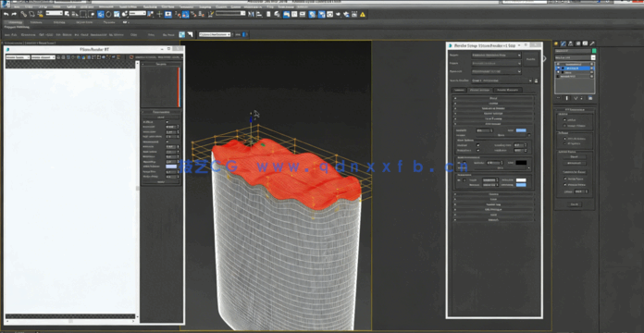644x333 pixels.
Task: Open the Motion tab in command panel
Action: coord(578,43)
